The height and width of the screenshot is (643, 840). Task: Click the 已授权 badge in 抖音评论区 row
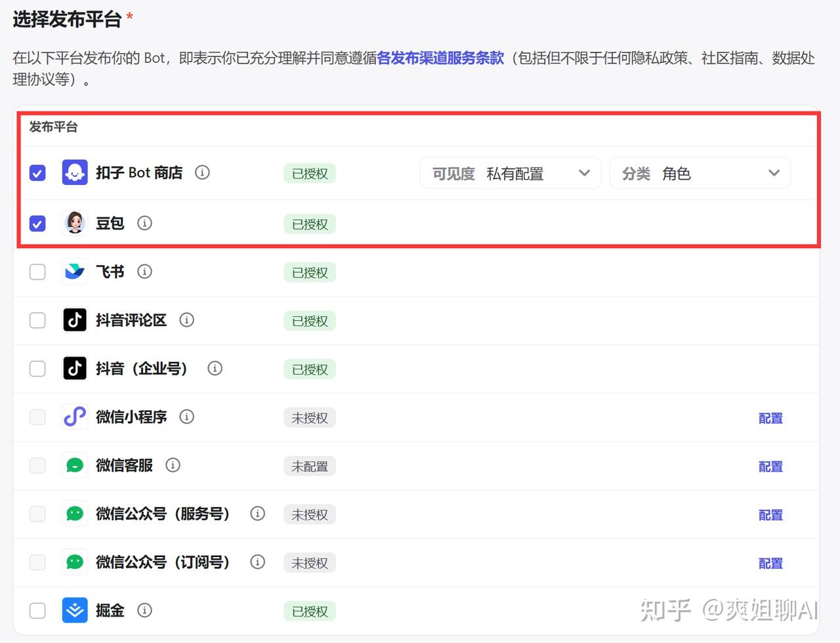(310, 321)
